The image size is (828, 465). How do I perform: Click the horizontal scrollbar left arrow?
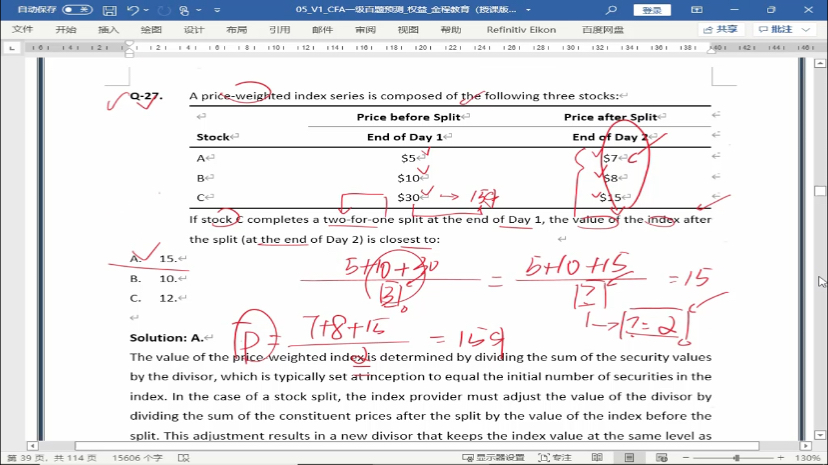pyautogui.click(x=32, y=446)
